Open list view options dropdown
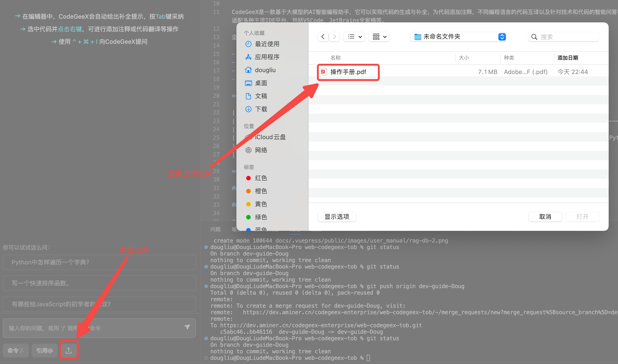 354,37
